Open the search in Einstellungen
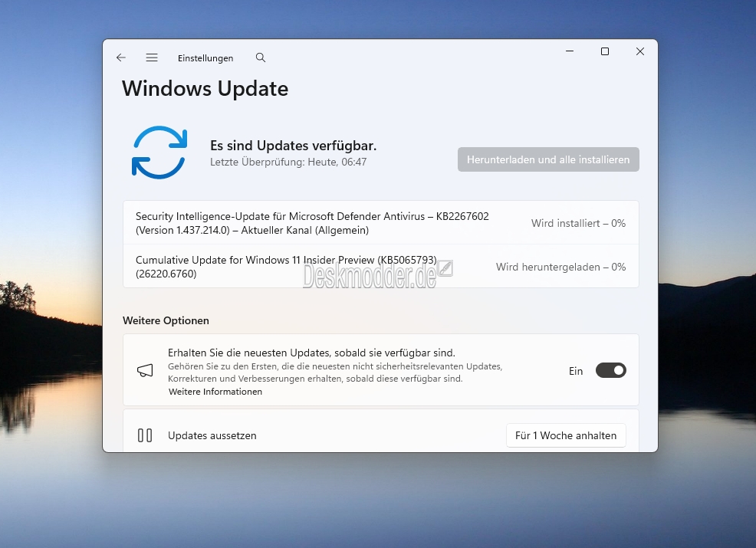 coord(261,57)
